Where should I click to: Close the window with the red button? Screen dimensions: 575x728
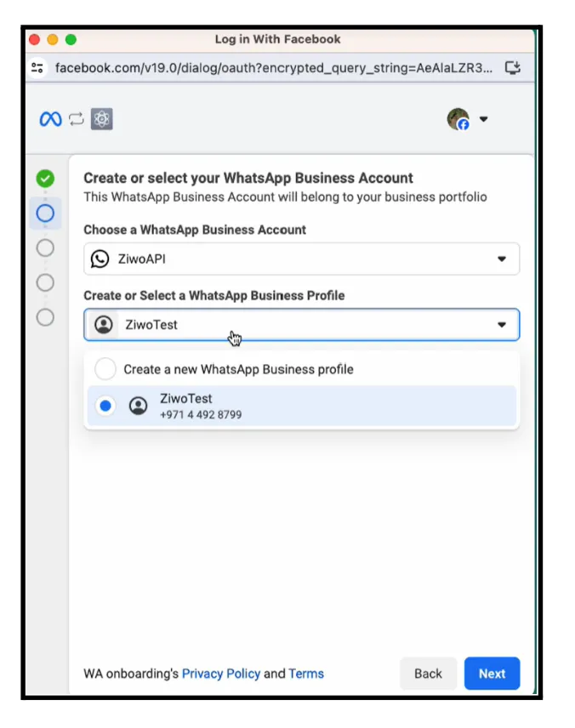(34, 39)
